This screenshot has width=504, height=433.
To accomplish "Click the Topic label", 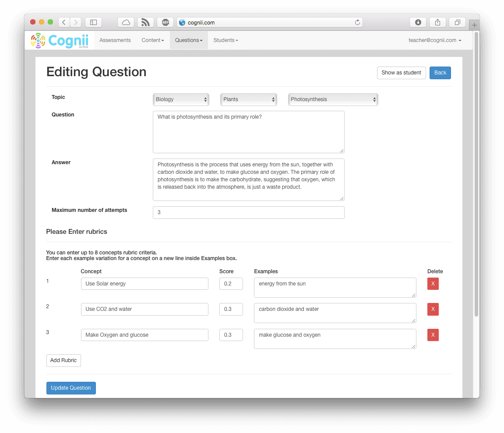I will click(x=58, y=97).
